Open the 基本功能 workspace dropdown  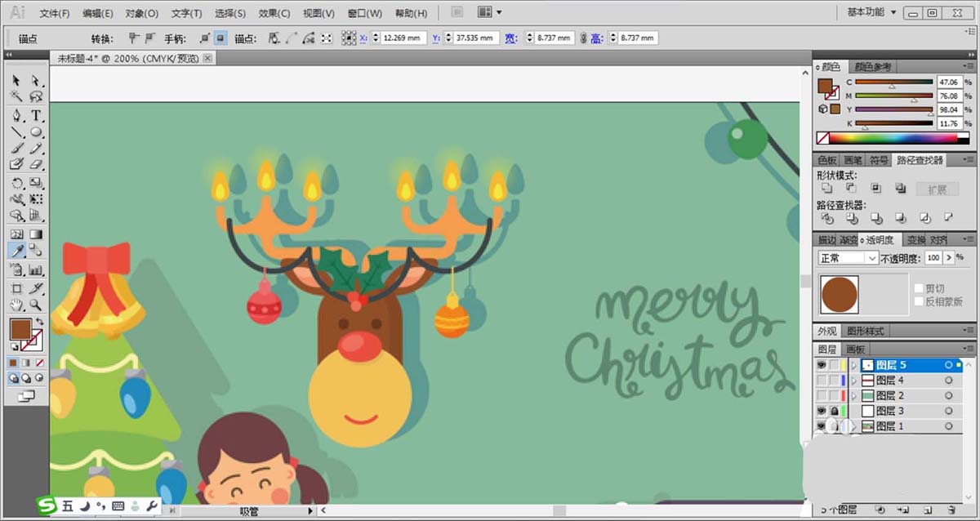pyautogui.click(x=871, y=12)
